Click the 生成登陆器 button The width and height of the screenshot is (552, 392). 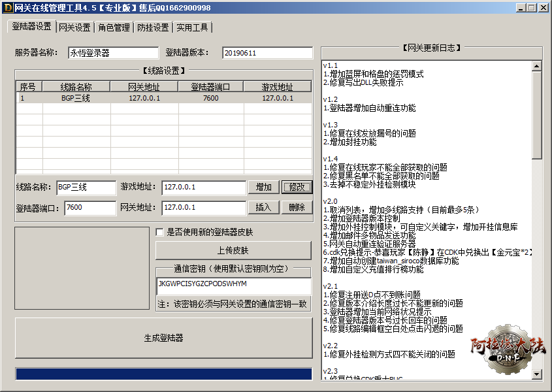(x=163, y=338)
